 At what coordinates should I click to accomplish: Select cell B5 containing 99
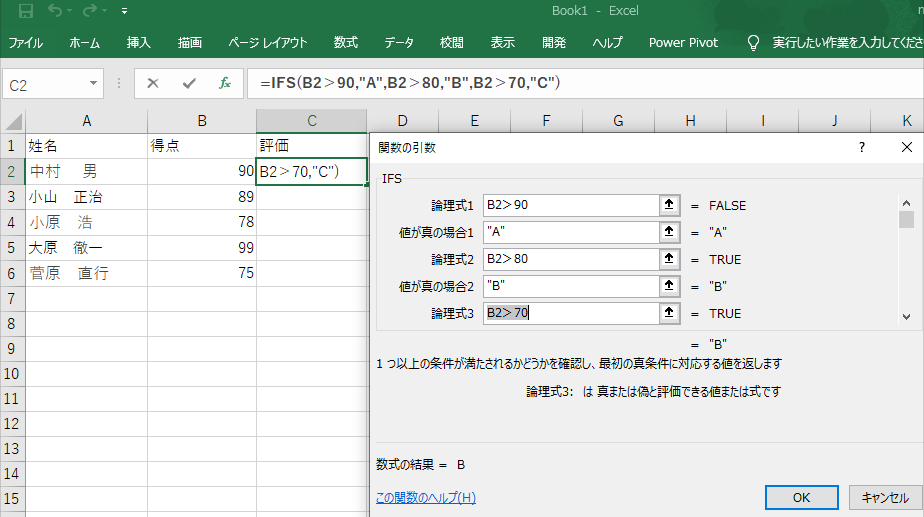202,247
